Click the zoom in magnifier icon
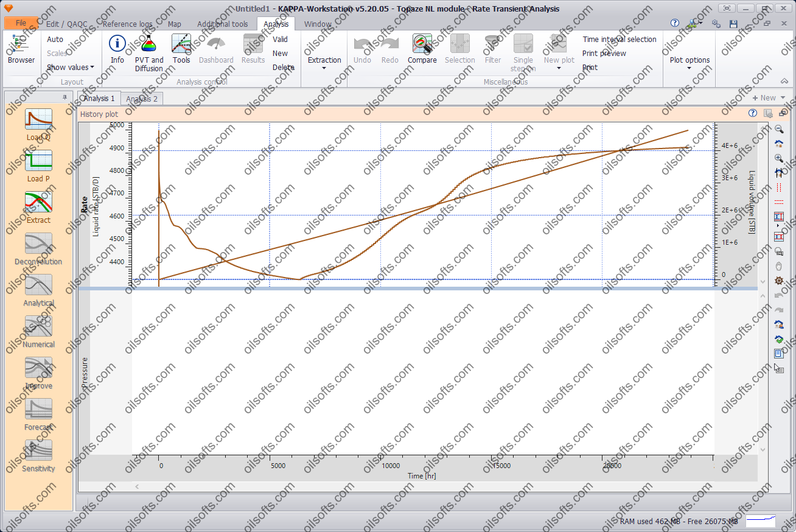Image resolution: width=796 pixels, height=532 pixels. coord(779,158)
